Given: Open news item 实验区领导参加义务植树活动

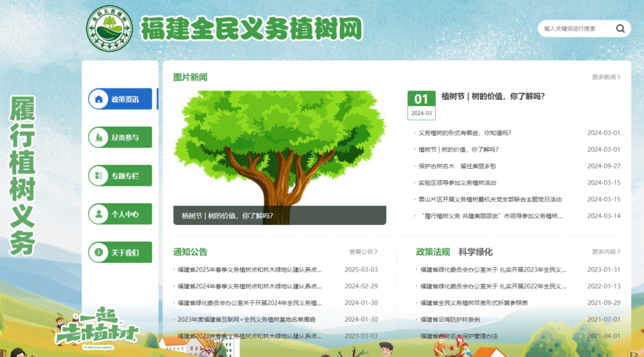Looking at the screenshot, I should (457, 183).
